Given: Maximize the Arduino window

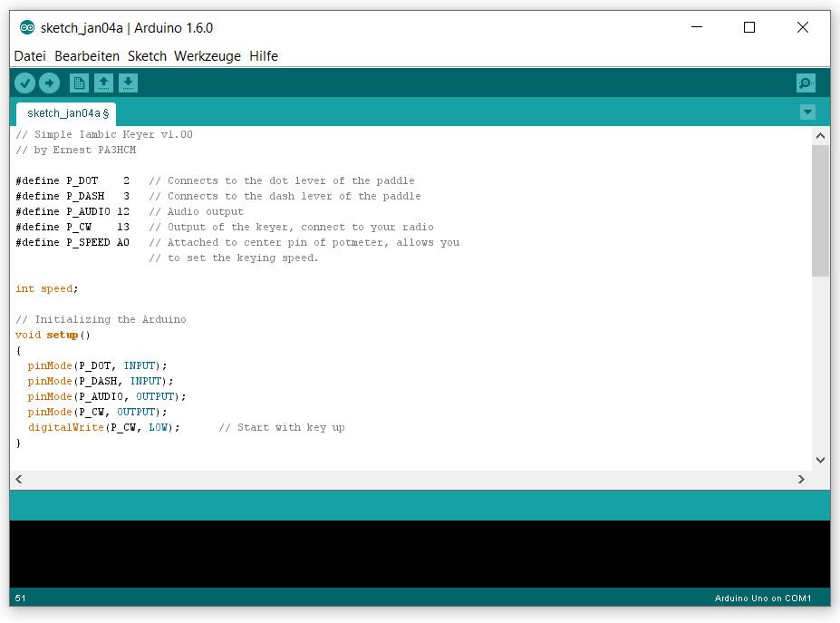Looking at the screenshot, I should tap(749, 27).
